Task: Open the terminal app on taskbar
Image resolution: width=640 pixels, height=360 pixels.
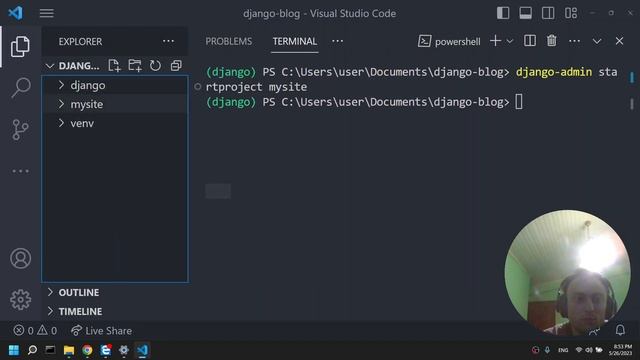Action: click(x=51, y=350)
